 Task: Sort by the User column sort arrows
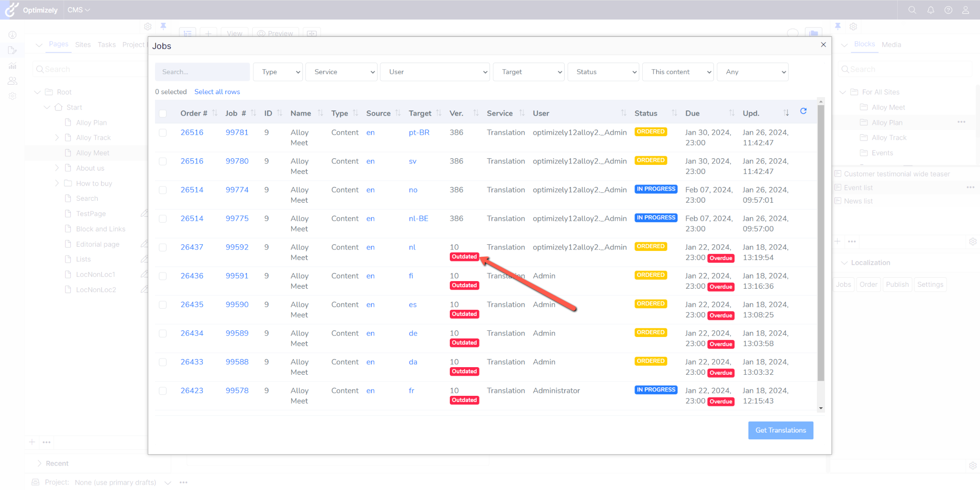coord(624,113)
